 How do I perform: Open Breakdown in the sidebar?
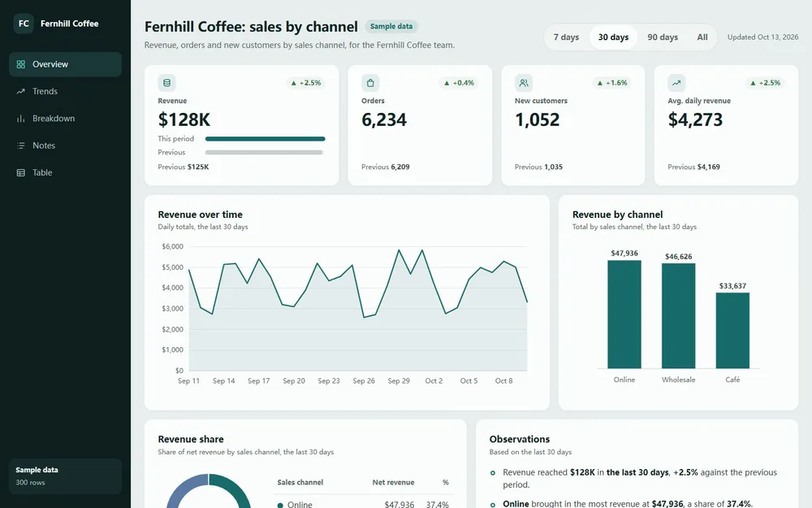pyautogui.click(x=65, y=118)
